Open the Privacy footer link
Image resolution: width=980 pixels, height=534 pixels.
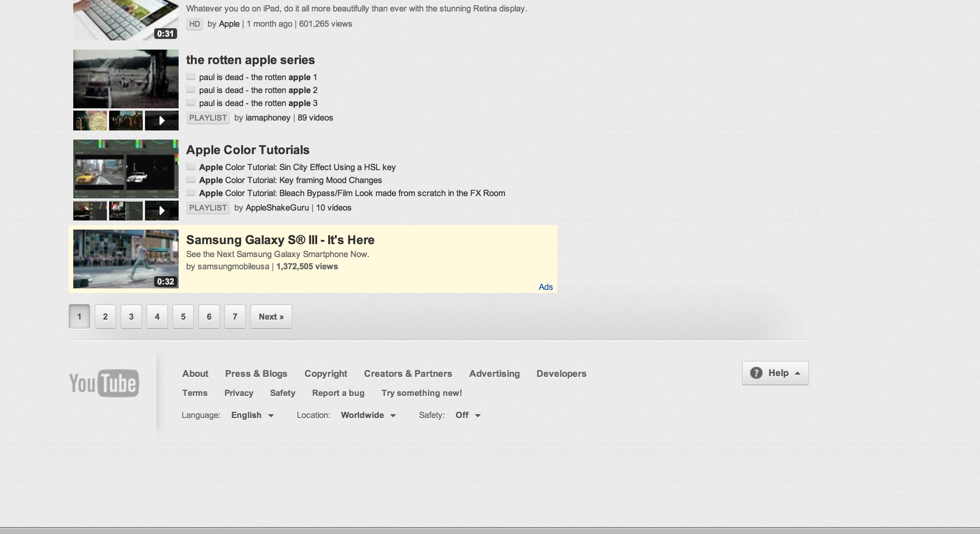(239, 393)
